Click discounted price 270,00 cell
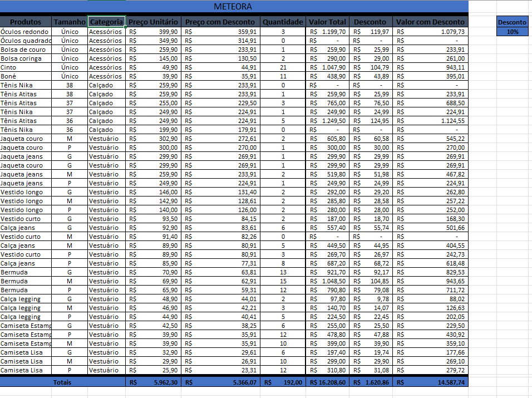 pos(220,148)
